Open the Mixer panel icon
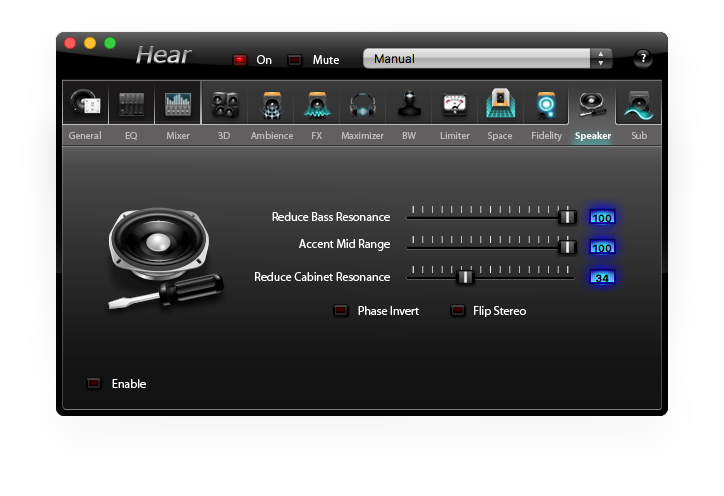Viewport: 724px width, 496px height. pos(178,104)
